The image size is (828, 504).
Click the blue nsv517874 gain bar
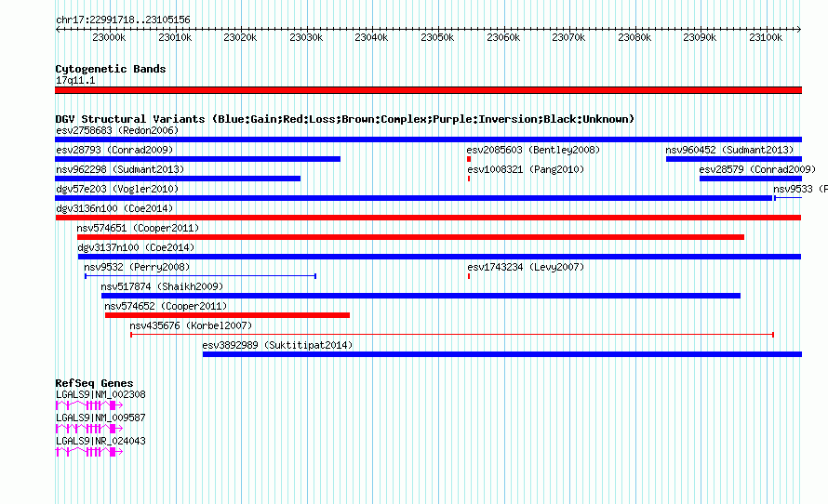tap(421, 296)
